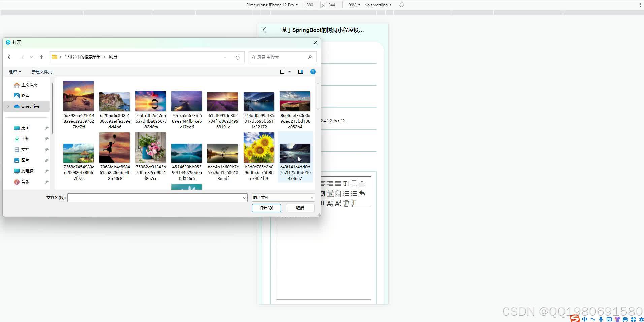Click the viewport width field 390
The width and height of the screenshot is (644, 322).
tap(312, 5)
